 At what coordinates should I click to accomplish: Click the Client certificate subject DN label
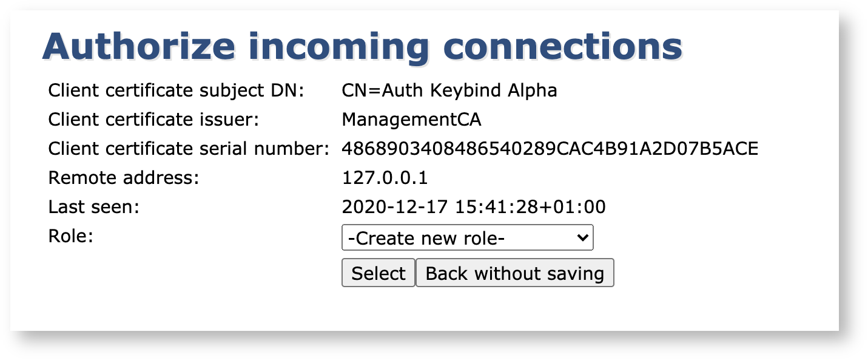tap(176, 91)
